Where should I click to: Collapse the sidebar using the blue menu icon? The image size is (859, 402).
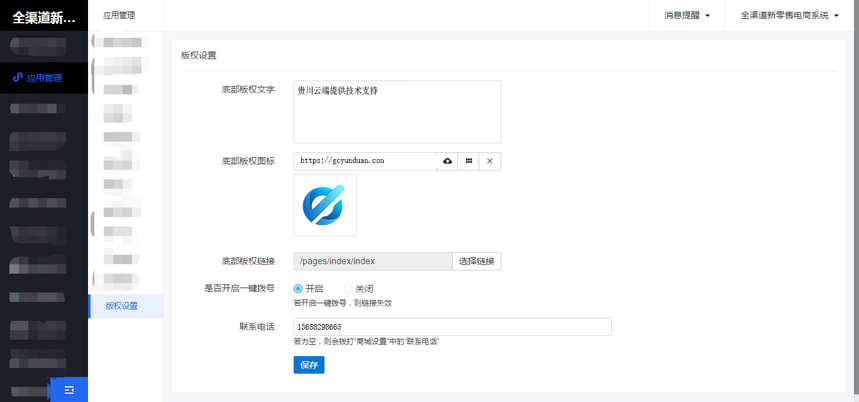tap(69, 389)
